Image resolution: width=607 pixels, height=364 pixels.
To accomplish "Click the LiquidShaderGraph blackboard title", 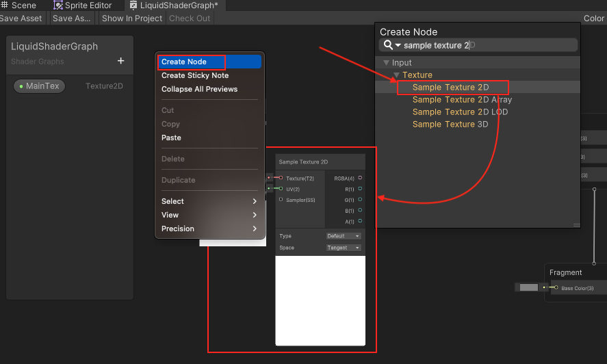I will click(x=54, y=47).
